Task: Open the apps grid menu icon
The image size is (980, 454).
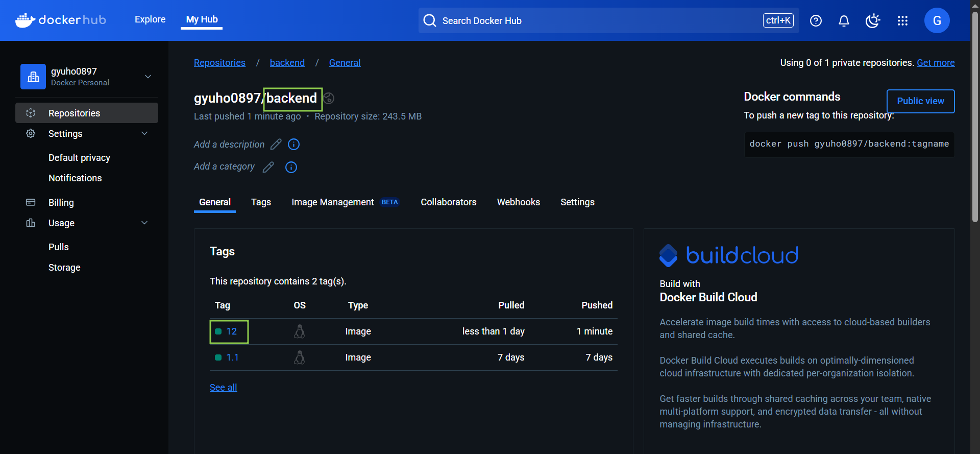Action: pos(902,20)
